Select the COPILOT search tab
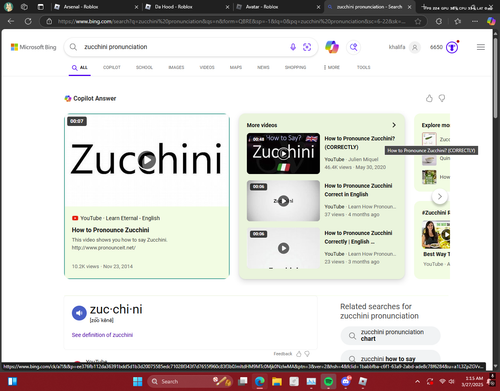This screenshot has width=500, height=391. [112, 67]
